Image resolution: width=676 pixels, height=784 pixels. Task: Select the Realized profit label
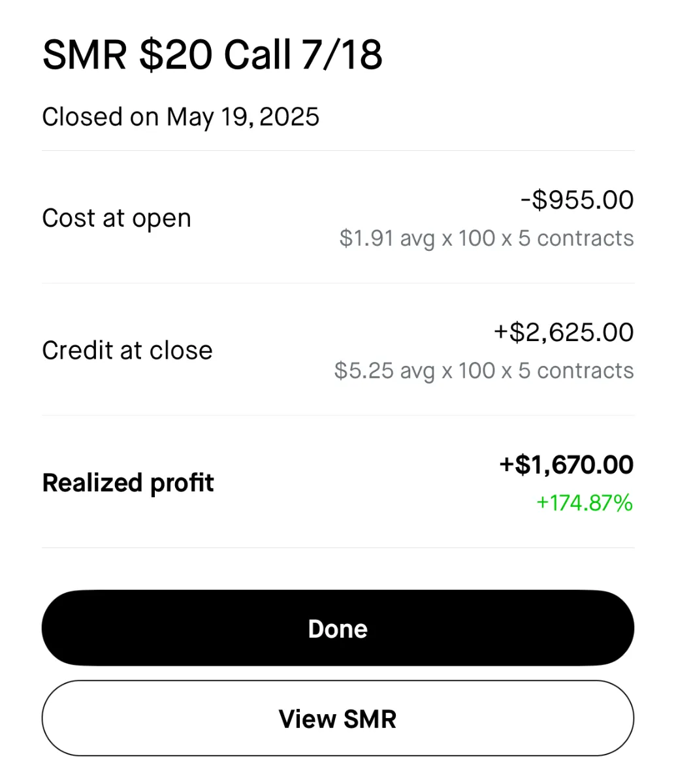click(128, 483)
